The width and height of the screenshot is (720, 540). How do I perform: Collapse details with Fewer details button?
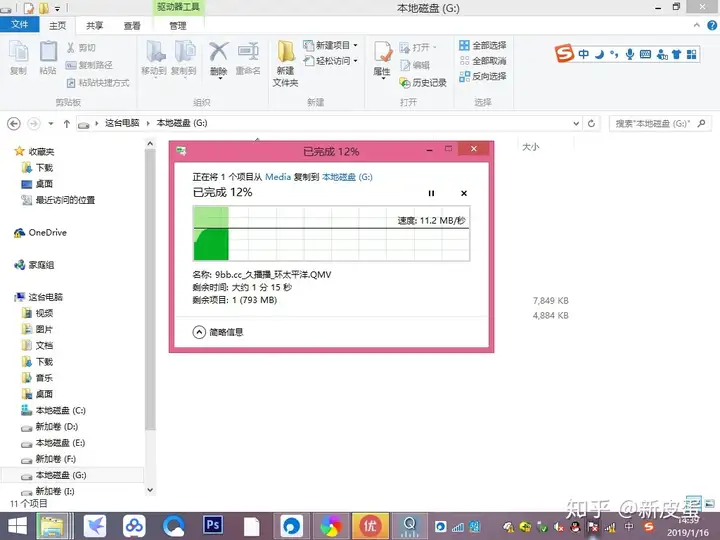(218, 332)
